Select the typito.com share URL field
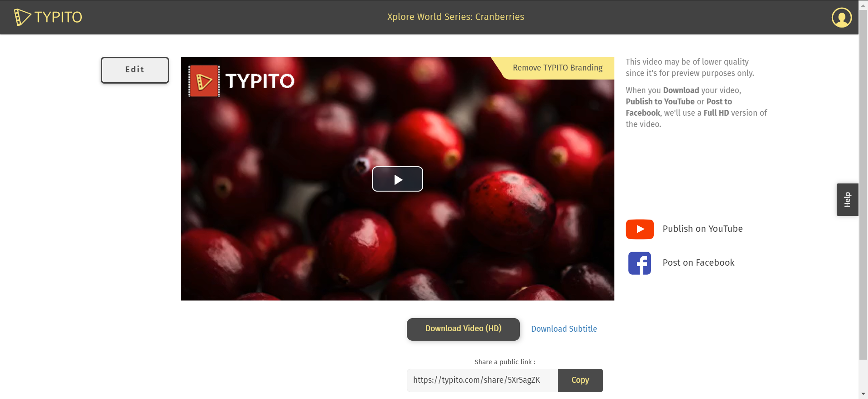The height and width of the screenshot is (399, 868). pos(482,380)
